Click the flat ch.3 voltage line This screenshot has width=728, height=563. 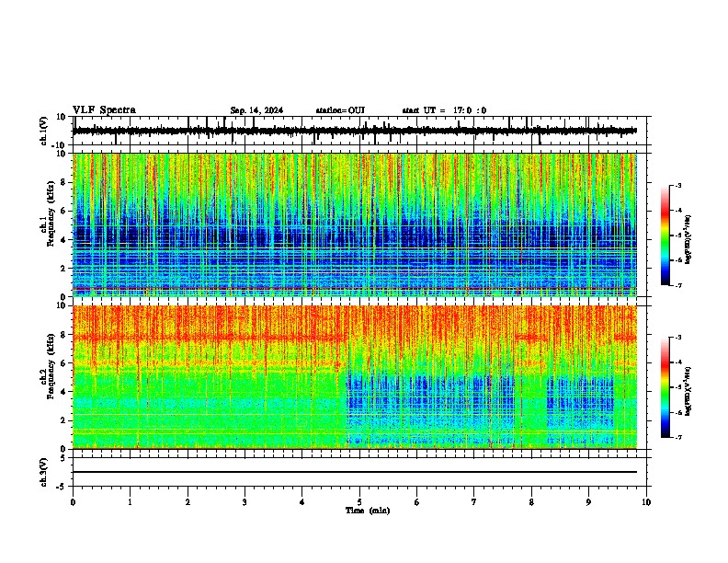(x=355, y=472)
